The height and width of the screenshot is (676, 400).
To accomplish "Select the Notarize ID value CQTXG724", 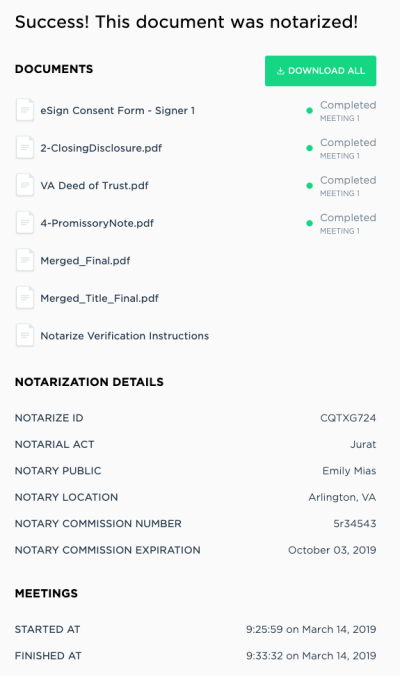I will tap(348, 418).
